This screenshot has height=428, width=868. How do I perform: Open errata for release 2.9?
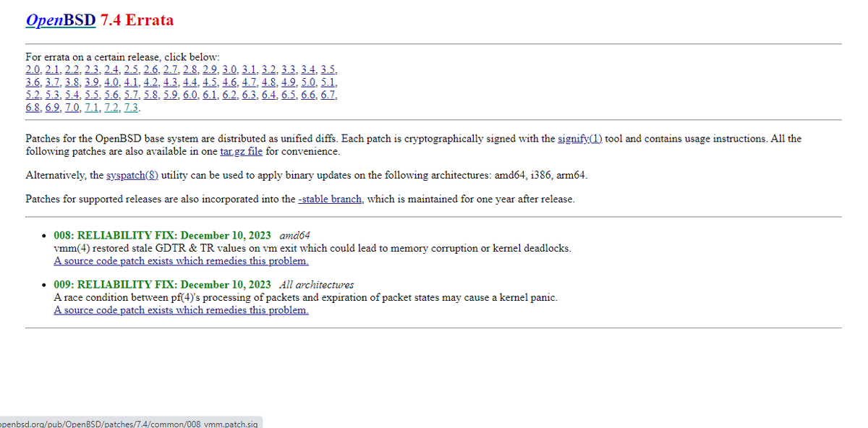(x=210, y=70)
